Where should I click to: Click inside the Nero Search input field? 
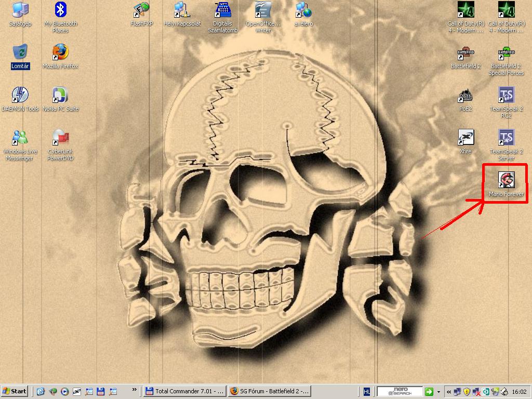coord(399,391)
